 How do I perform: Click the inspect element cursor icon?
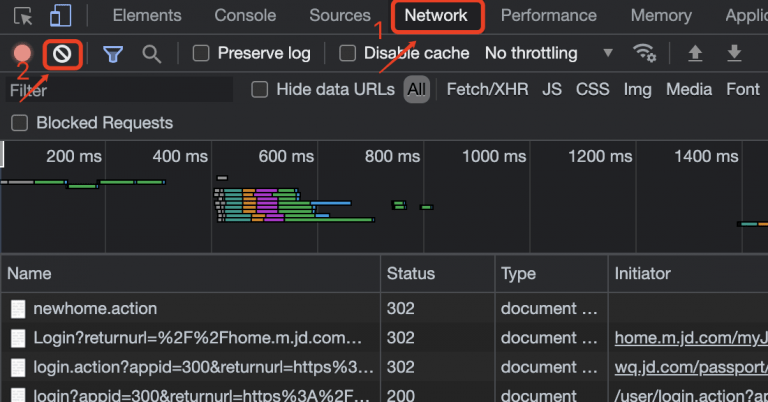(23, 16)
